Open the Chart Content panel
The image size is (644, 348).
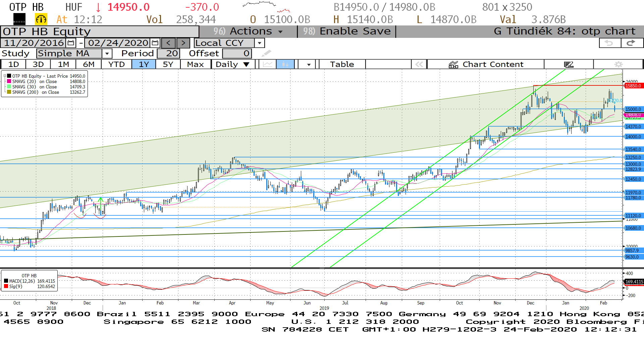point(486,64)
